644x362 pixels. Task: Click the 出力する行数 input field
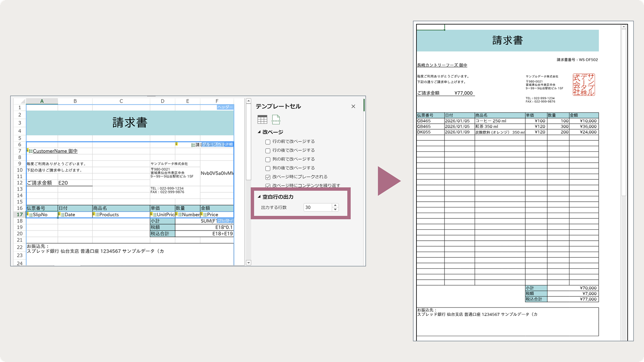click(x=318, y=208)
